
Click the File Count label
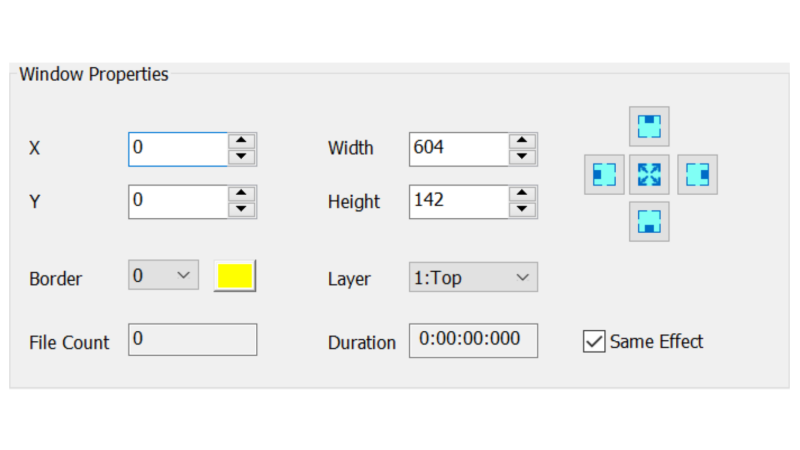click(69, 342)
